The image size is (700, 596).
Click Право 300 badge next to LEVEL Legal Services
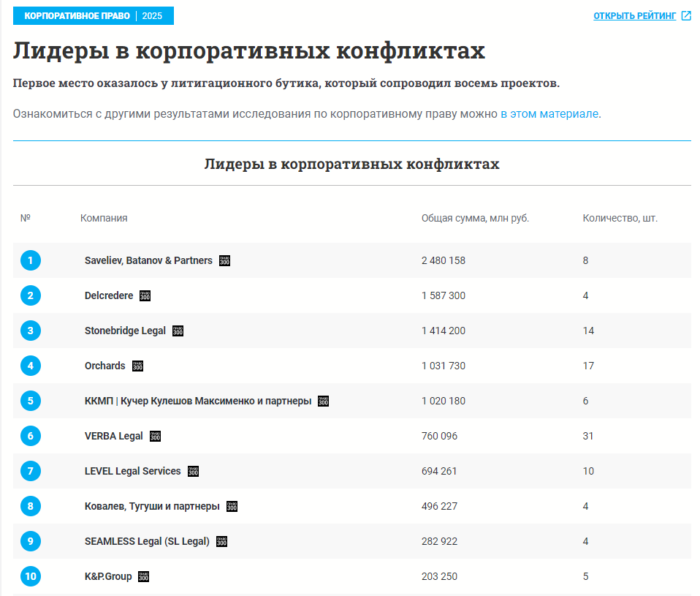click(194, 472)
